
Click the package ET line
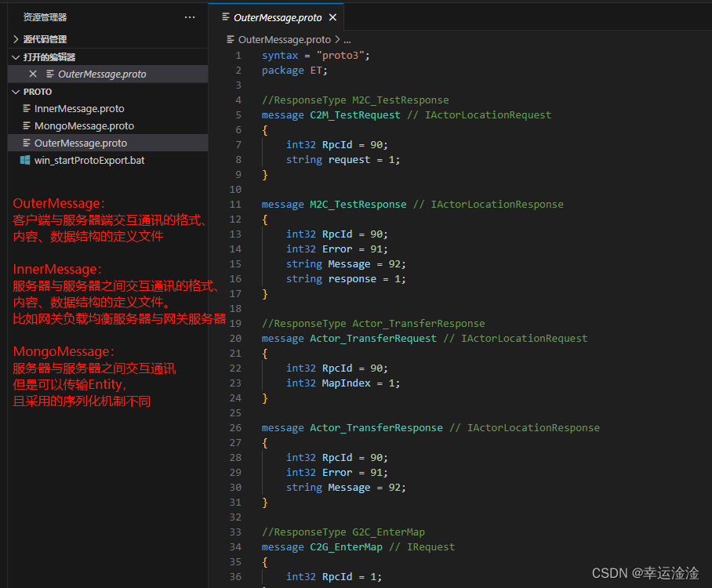click(294, 71)
